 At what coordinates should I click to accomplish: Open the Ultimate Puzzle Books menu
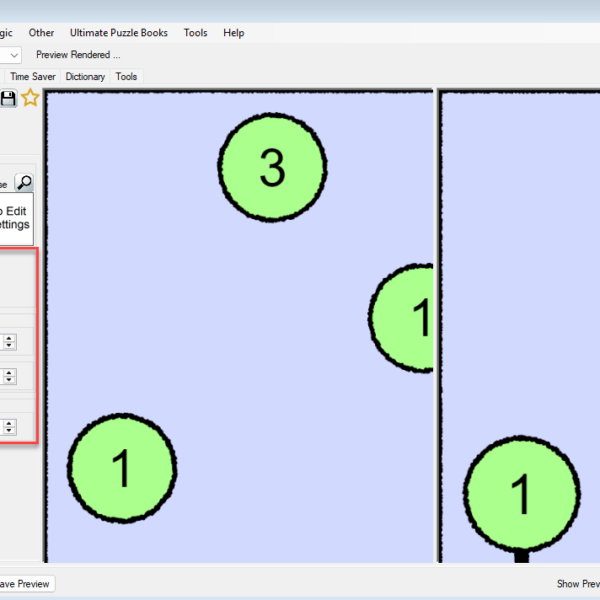pyautogui.click(x=118, y=33)
